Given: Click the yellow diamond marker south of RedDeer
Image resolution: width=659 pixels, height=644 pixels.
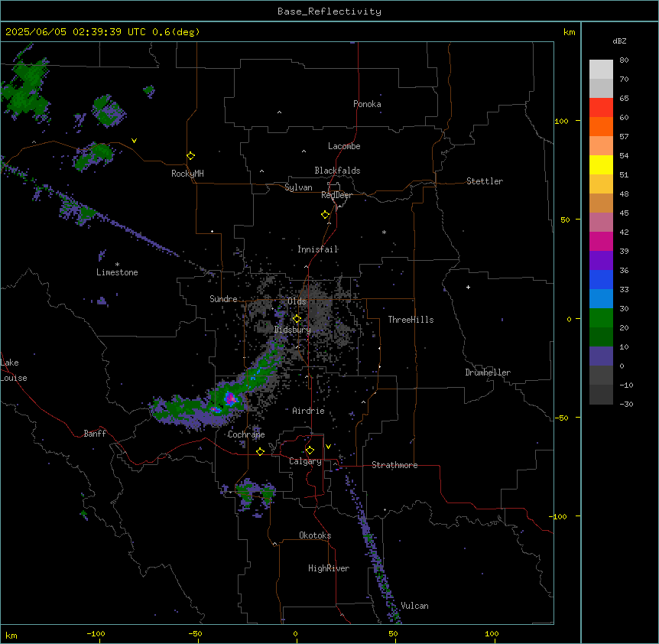Looking at the screenshot, I should (x=326, y=215).
